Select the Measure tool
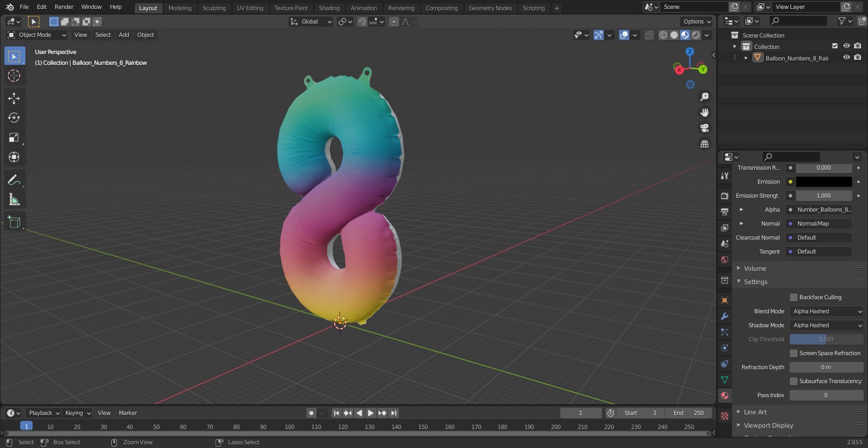The image size is (868, 448). click(x=14, y=200)
